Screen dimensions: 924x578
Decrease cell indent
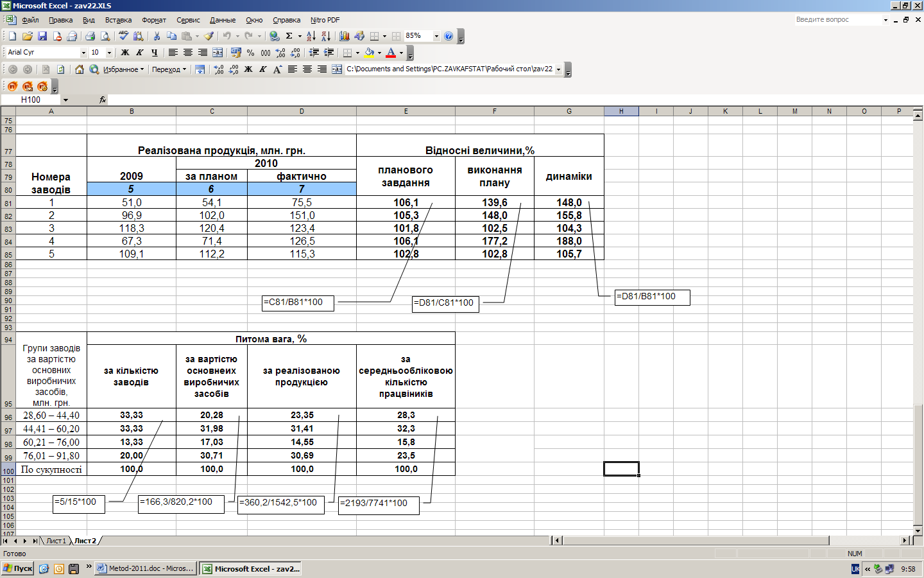point(314,53)
